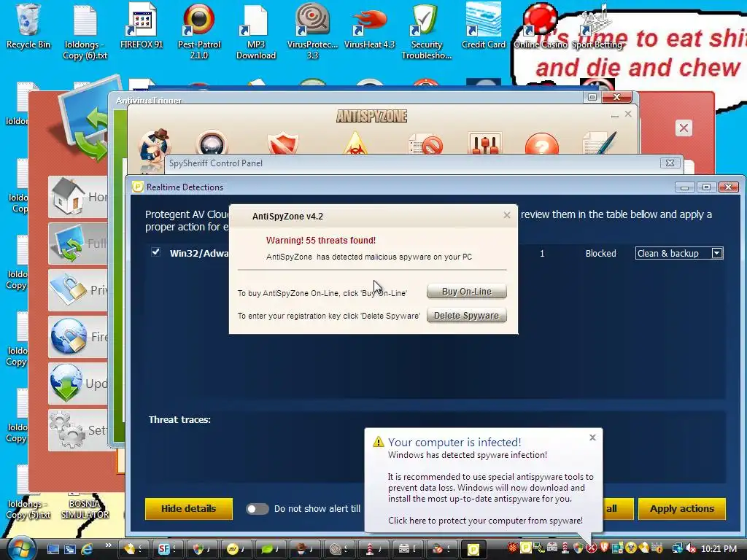Image resolution: width=747 pixels, height=560 pixels.
Task: Click the Warning! 55 threats found text
Action: pyautogui.click(x=321, y=241)
